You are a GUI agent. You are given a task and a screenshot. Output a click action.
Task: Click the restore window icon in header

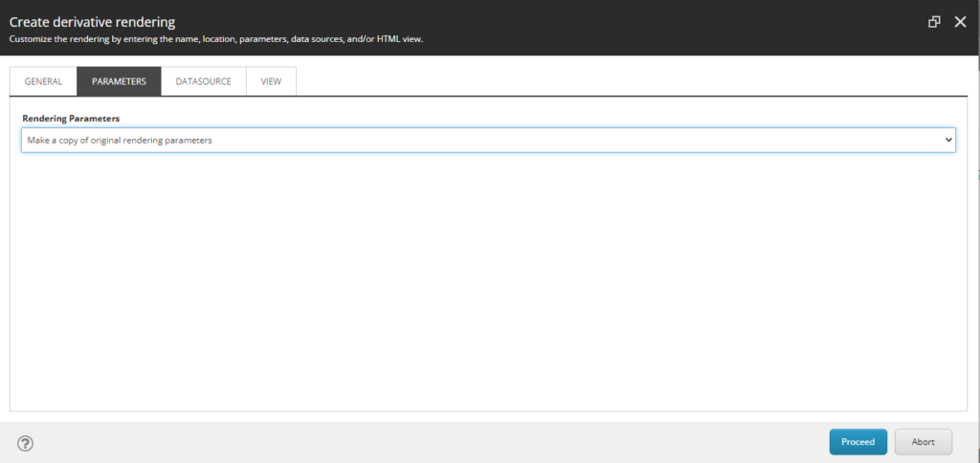coord(935,22)
